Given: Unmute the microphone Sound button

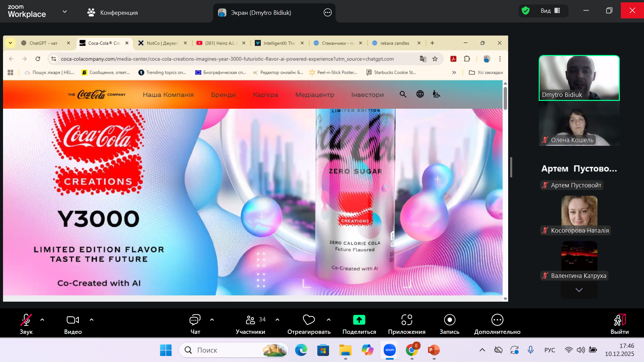Looking at the screenshot, I should [x=26, y=320].
